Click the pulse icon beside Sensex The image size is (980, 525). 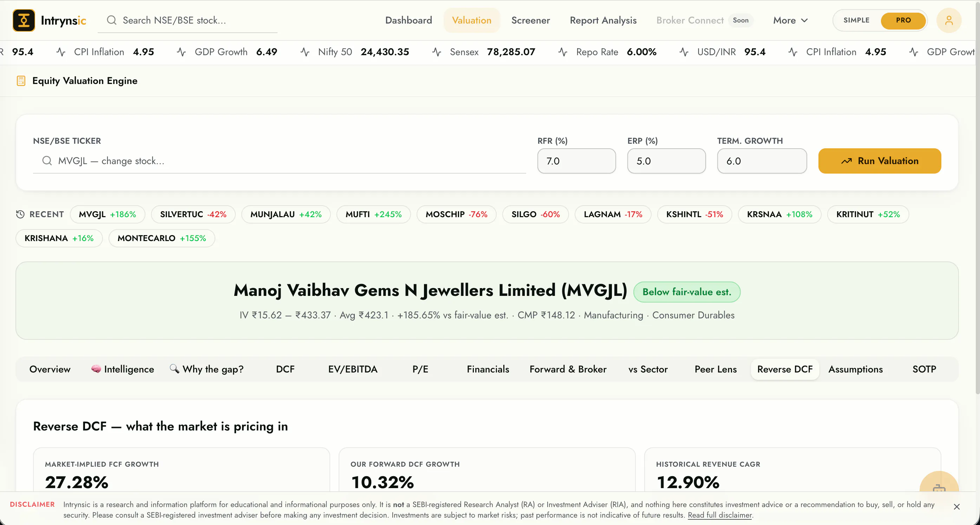(437, 52)
